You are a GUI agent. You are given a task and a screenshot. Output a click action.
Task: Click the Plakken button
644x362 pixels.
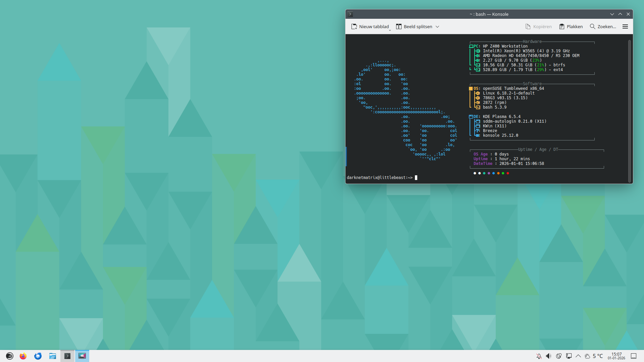pos(571,26)
